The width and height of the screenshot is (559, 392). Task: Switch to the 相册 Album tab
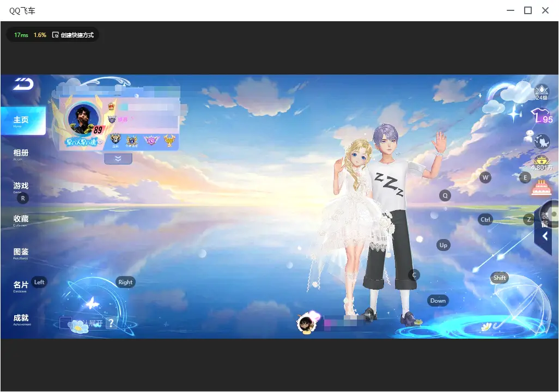click(21, 154)
